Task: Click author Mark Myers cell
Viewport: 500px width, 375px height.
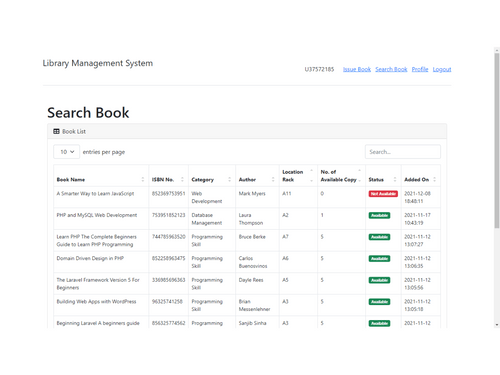Action: (257, 197)
